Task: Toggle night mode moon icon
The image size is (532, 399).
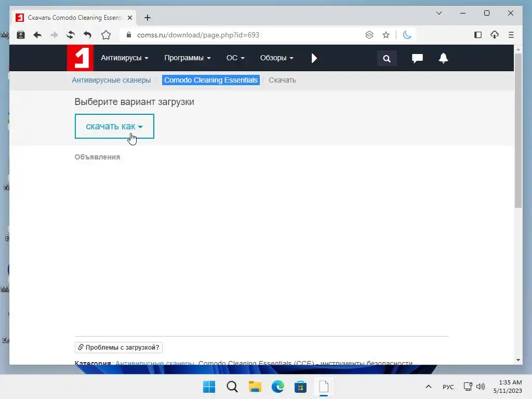Action: coord(407,35)
